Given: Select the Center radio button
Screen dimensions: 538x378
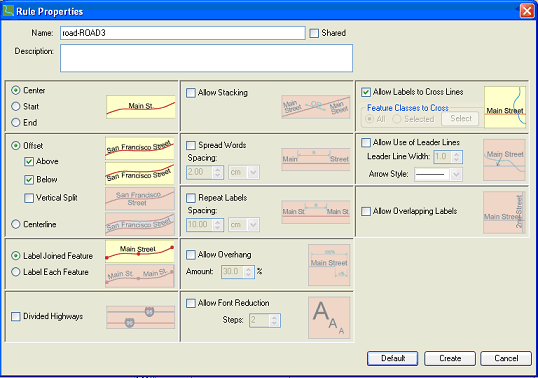Looking at the screenshot, I should click(x=15, y=91).
